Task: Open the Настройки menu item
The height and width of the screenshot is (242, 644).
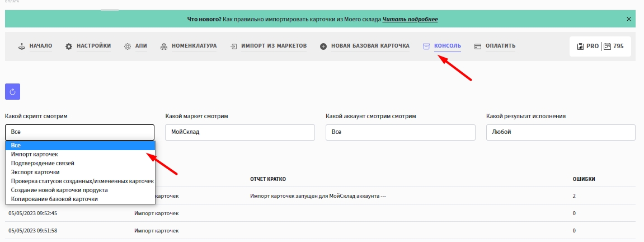Action: tap(93, 46)
